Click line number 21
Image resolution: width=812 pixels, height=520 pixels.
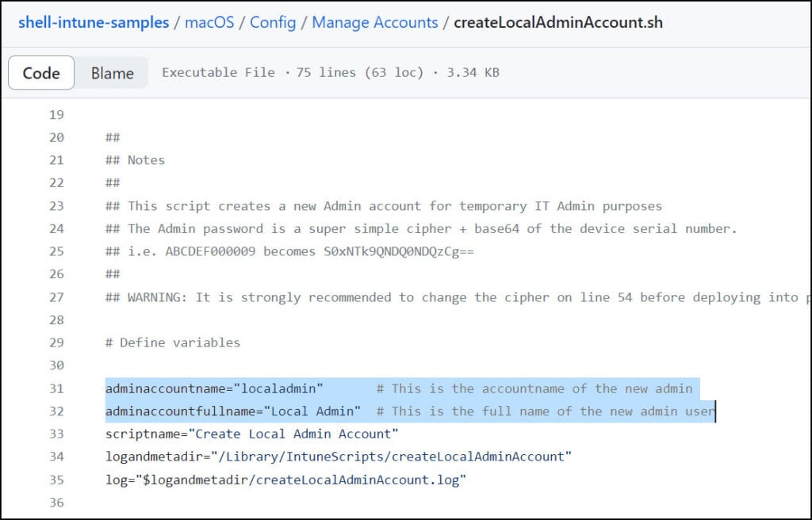pos(56,160)
